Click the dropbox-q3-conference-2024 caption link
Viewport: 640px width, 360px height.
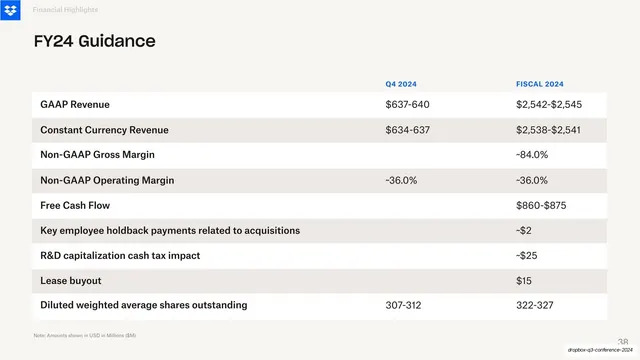click(600, 350)
